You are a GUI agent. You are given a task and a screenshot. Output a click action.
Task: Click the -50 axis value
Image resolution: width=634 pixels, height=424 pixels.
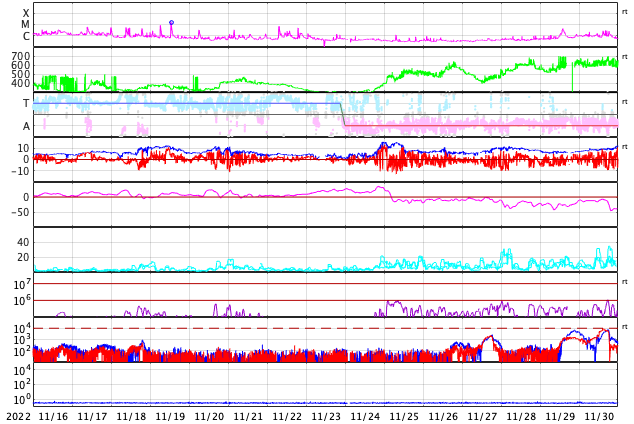point(20,212)
